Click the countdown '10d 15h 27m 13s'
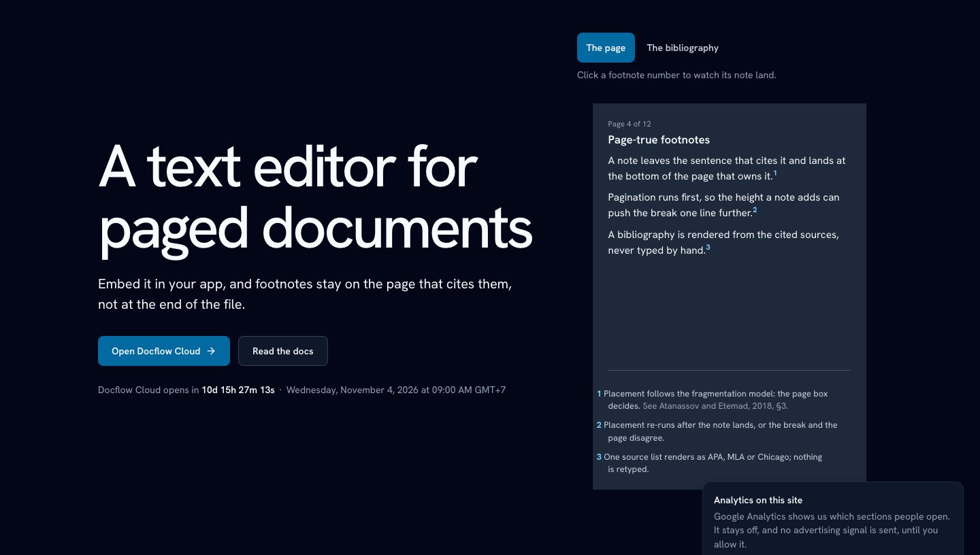The width and height of the screenshot is (980, 555). pos(238,390)
